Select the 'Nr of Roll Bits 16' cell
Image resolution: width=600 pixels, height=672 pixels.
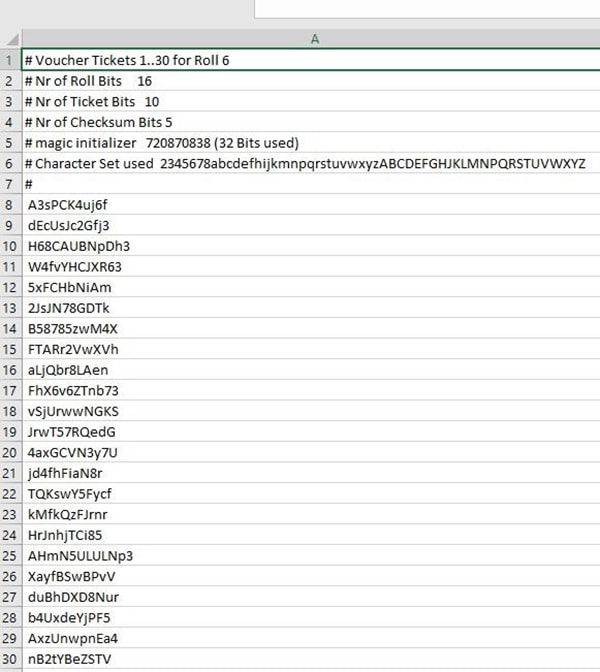(90, 81)
